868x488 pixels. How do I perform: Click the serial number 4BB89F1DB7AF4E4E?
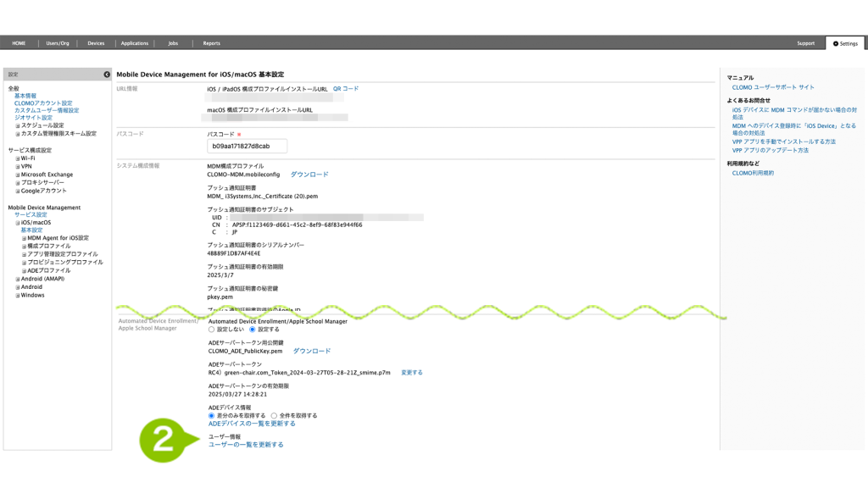pyautogui.click(x=234, y=253)
